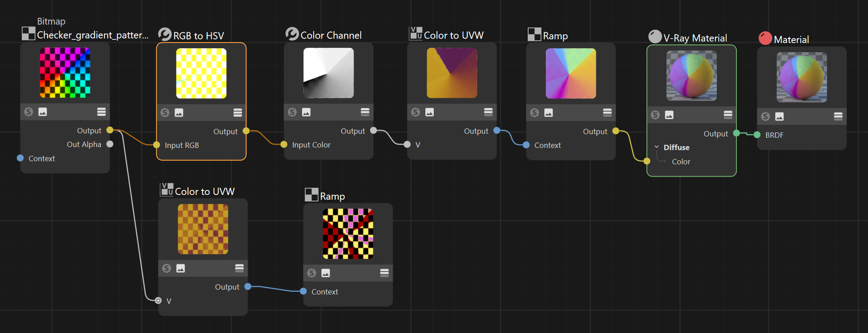
Task: Toggle the solo icon on the upper Color to UVW node
Action: point(416,112)
